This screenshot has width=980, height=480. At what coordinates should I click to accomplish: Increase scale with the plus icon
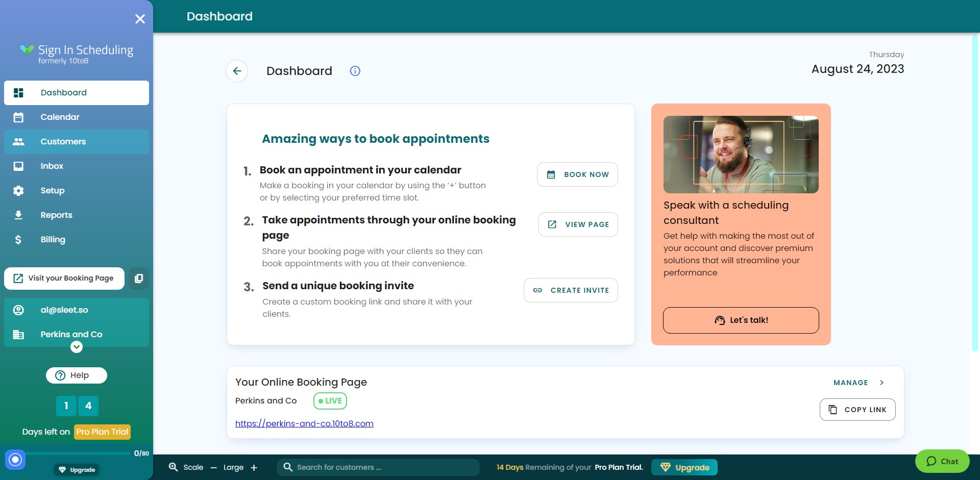254,468
